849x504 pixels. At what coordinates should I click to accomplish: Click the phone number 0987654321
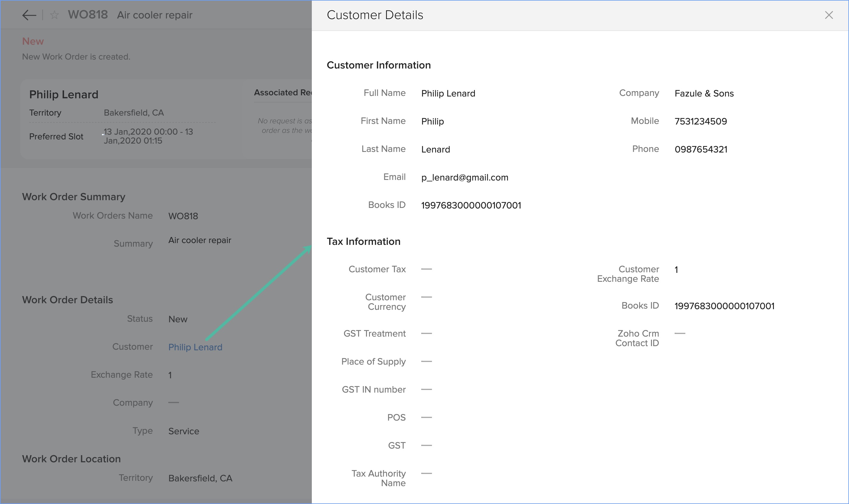pyautogui.click(x=701, y=150)
